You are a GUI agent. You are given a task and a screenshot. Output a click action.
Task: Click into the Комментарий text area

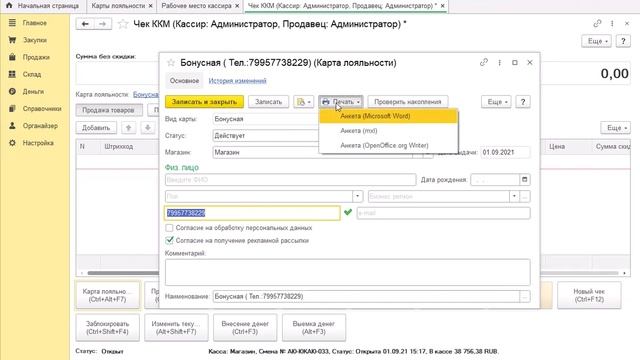point(348,272)
